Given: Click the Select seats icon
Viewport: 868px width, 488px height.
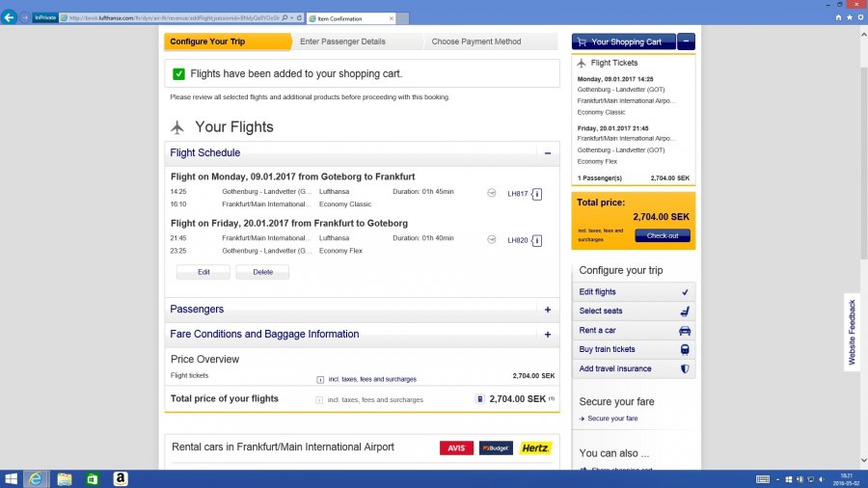Looking at the screenshot, I should coord(685,312).
